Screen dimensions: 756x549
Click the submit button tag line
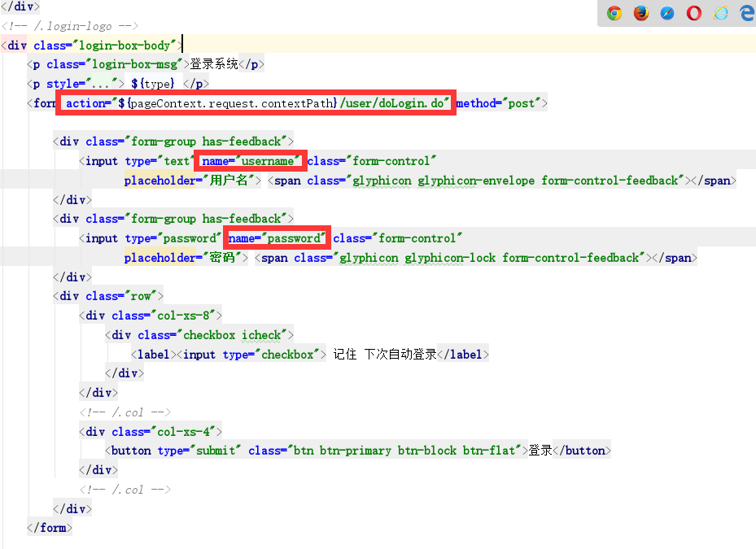click(x=358, y=451)
